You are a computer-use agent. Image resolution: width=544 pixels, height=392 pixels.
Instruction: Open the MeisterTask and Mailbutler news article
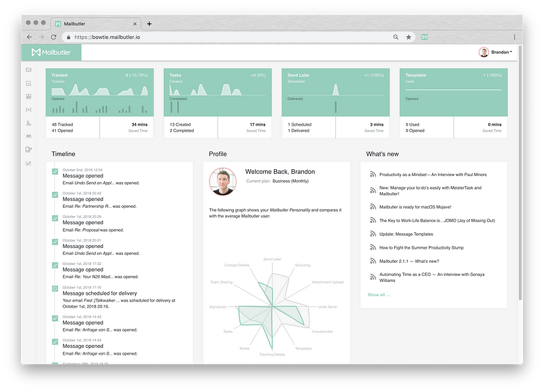(x=430, y=191)
